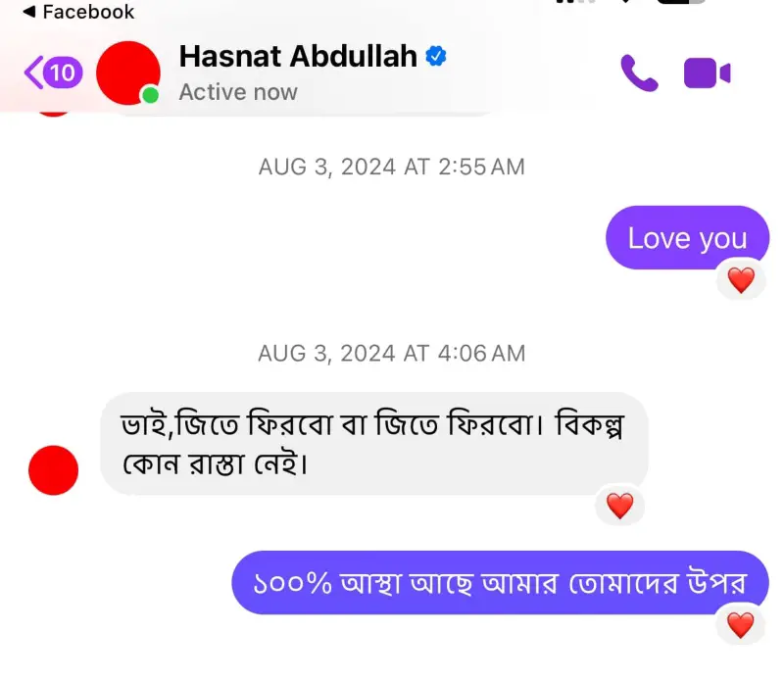Tap the green active status dot

(x=150, y=94)
